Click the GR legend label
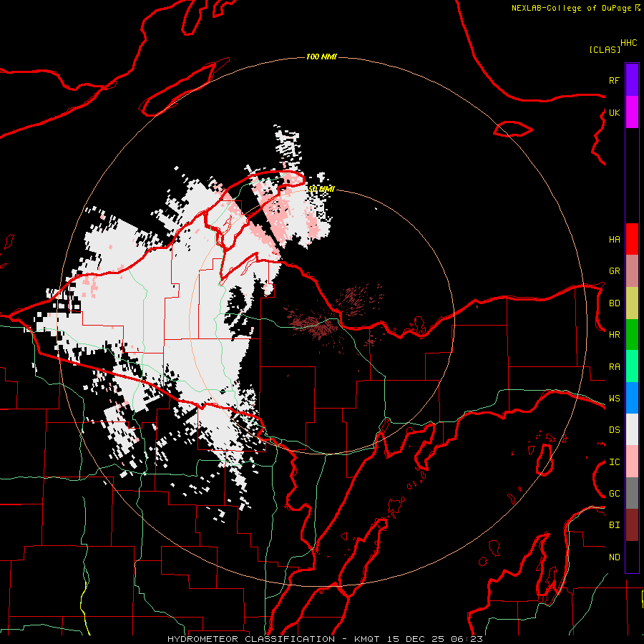This screenshot has width=644, height=644. pos(614,271)
